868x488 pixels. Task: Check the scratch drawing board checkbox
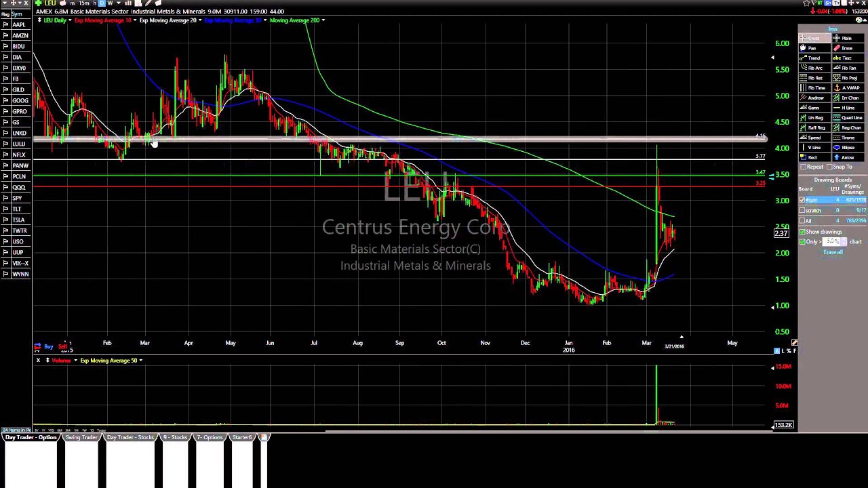[x=802, y=210]
